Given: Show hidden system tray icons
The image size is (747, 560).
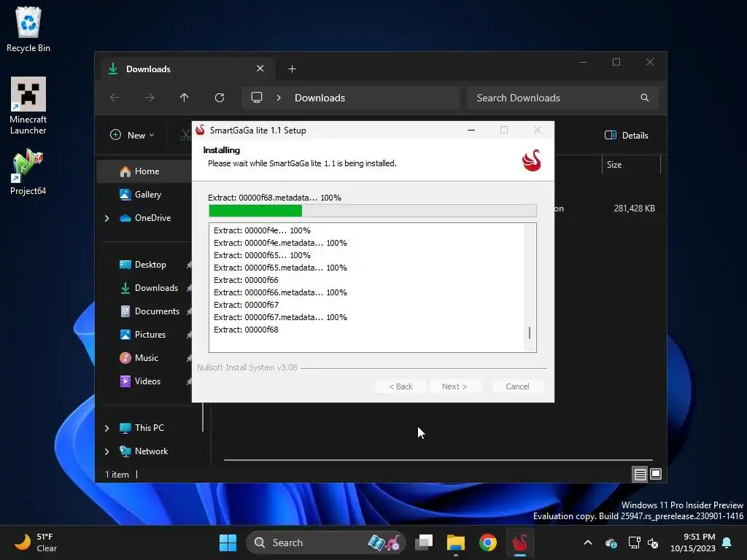Looking at the screenshot, I should point(588,542).
